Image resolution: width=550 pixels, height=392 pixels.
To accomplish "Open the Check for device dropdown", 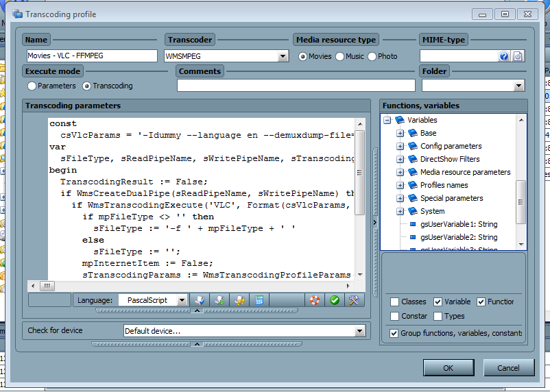I will pos(359,331).
